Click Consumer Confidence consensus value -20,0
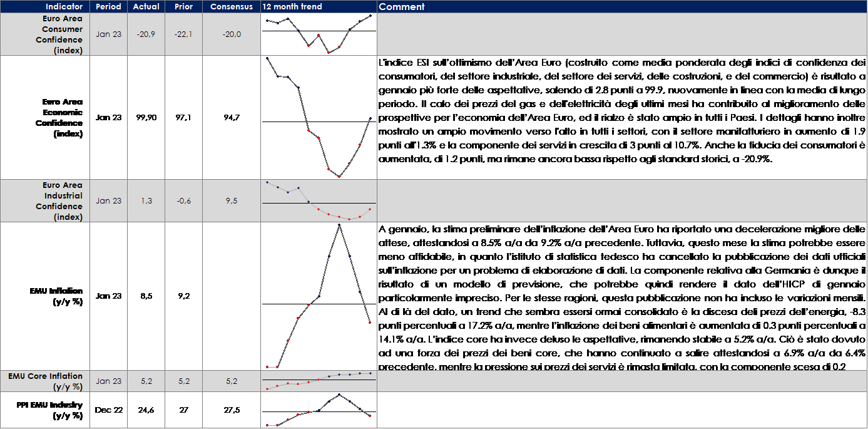The image size is (868, 429). [x=232, y=34]
